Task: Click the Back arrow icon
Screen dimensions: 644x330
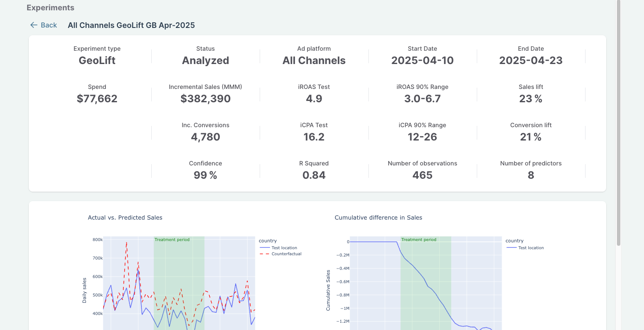Action: [34, 25]
